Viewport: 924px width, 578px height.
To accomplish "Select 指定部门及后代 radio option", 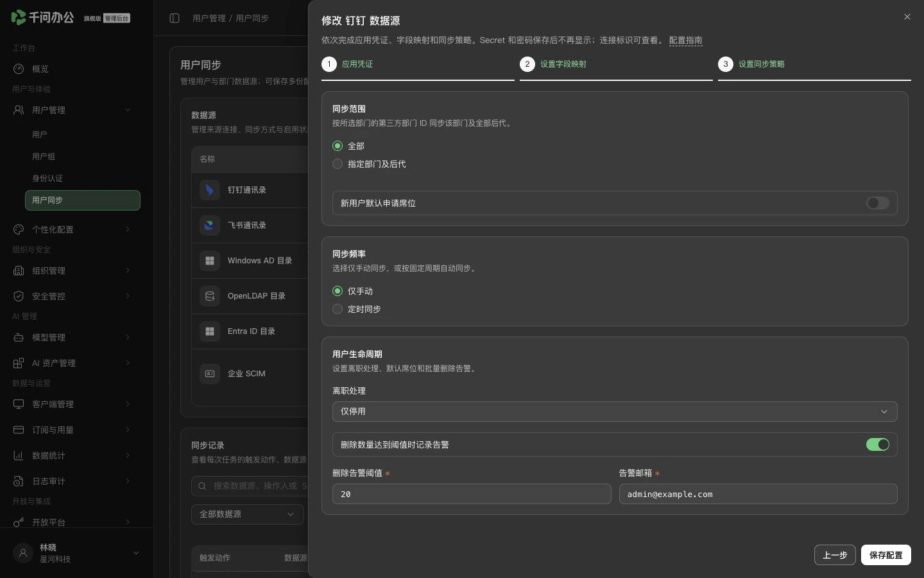I will tap(338, 164).
